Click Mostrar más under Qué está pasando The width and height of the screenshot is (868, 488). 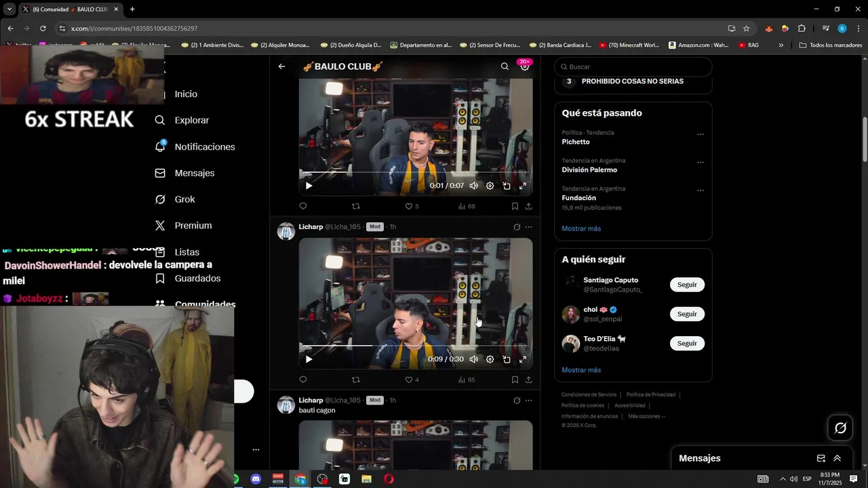pyautogui.click(x=581, y=228)
